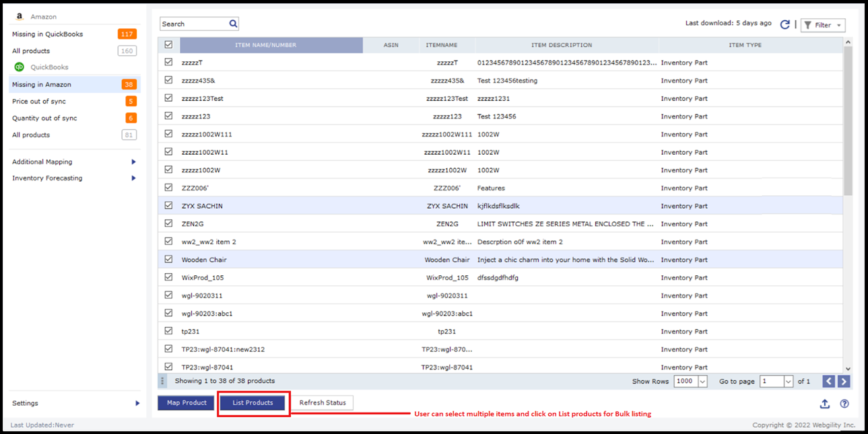
Task: Click into the Search input field
Action: 193,24
